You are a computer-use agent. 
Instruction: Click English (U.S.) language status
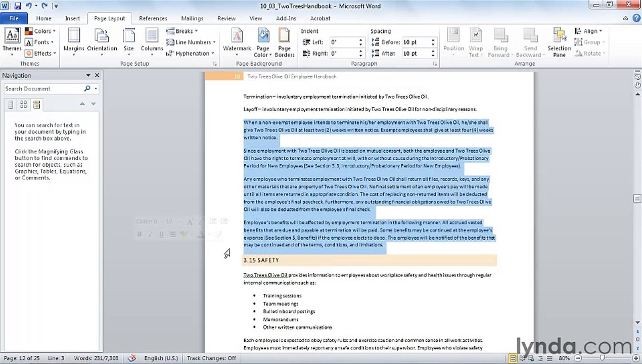click(x=161, y=358)
